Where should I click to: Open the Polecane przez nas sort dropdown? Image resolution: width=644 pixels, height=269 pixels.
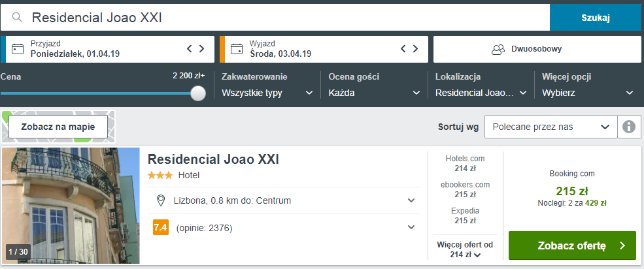point(551,127)
